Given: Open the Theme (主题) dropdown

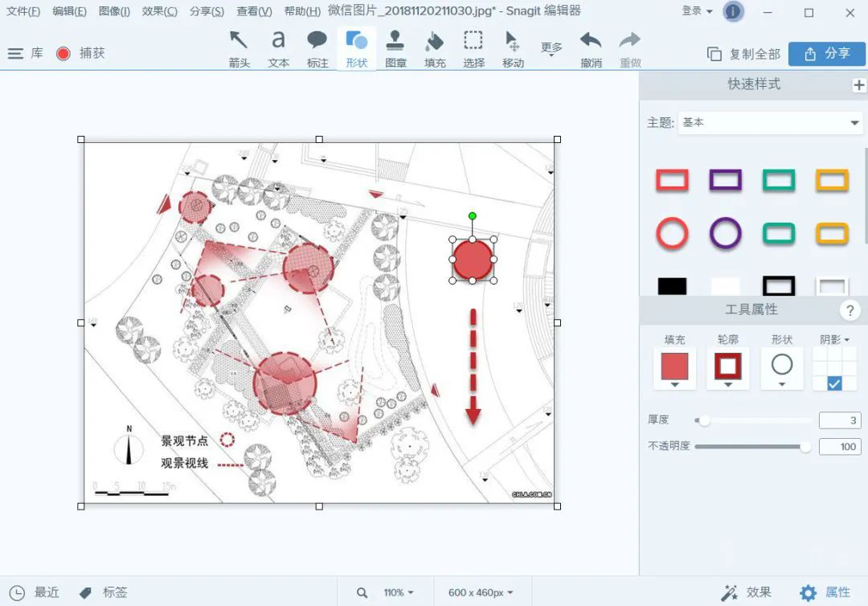Looking at the screenshot, I should tap(770, 122).
